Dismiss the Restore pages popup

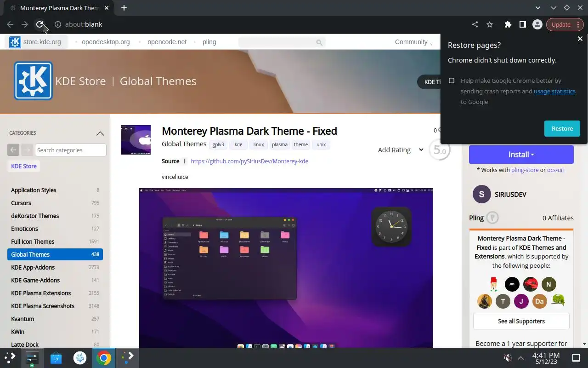[580, 39]
